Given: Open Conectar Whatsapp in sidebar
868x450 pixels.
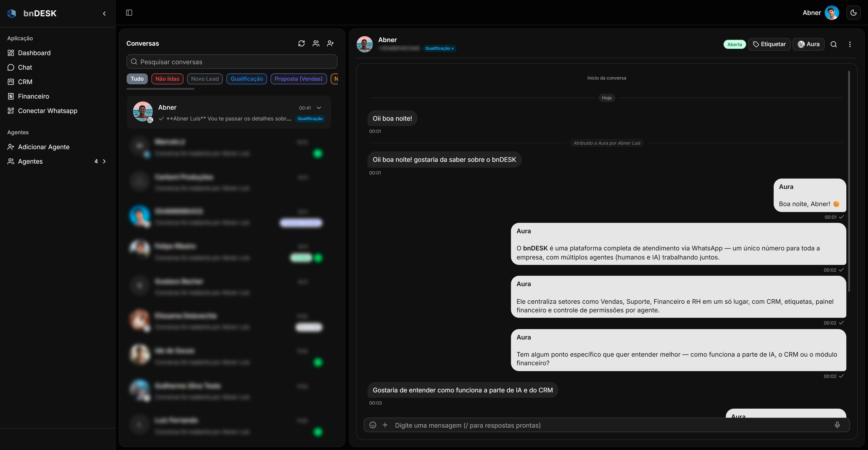Looking at the screenshot, I should 48,111.
